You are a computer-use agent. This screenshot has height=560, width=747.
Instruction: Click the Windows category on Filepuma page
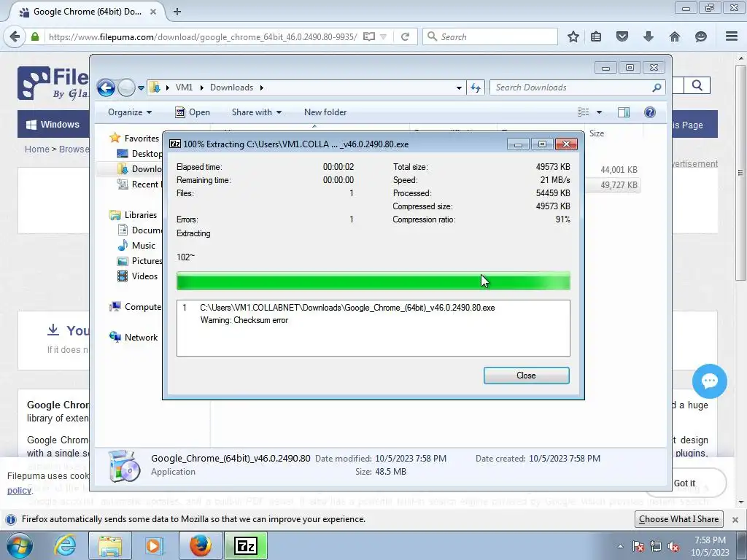coord(53,124)
